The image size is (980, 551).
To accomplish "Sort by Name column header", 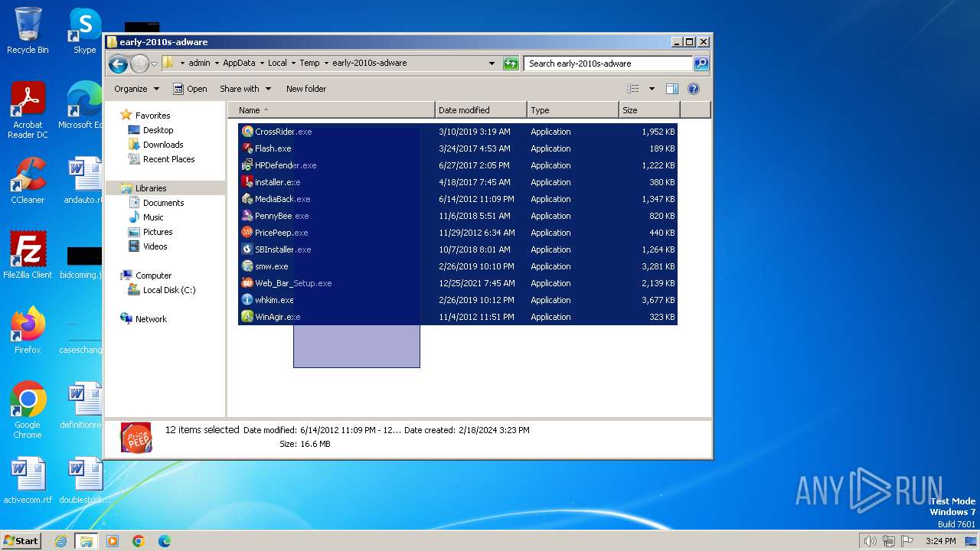I will click(331, 110).
